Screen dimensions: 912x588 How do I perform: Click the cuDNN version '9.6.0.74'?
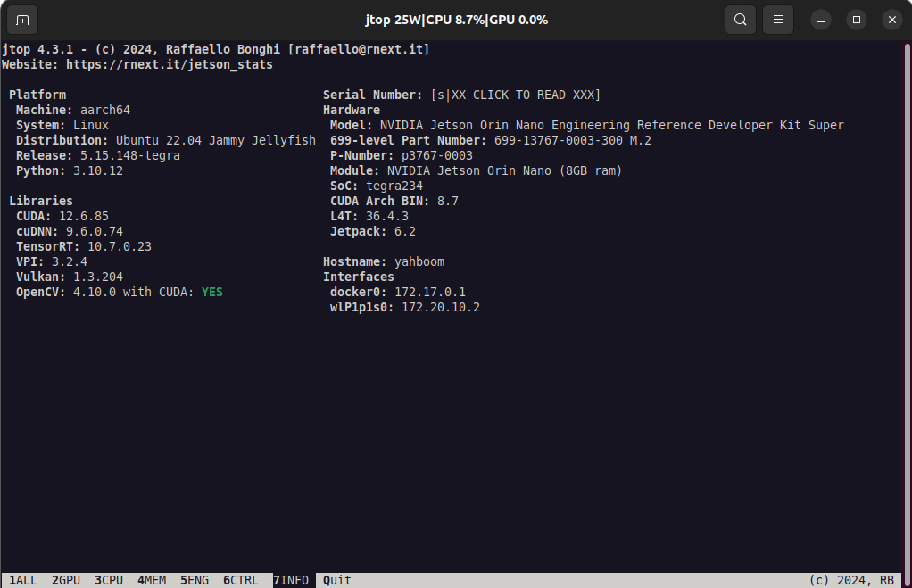pyautogui.click(x=95, y=231)
